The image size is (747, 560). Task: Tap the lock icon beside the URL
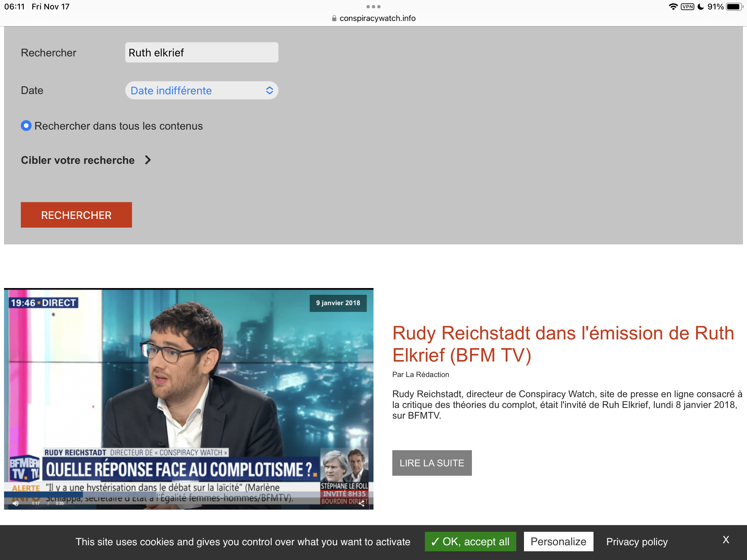pyautogui.click(x=334, y=18)
